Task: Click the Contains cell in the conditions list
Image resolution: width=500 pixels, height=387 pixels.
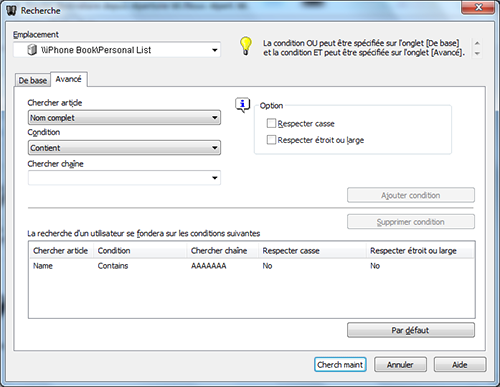Action: pyautogui.click(x=113, y=266)
